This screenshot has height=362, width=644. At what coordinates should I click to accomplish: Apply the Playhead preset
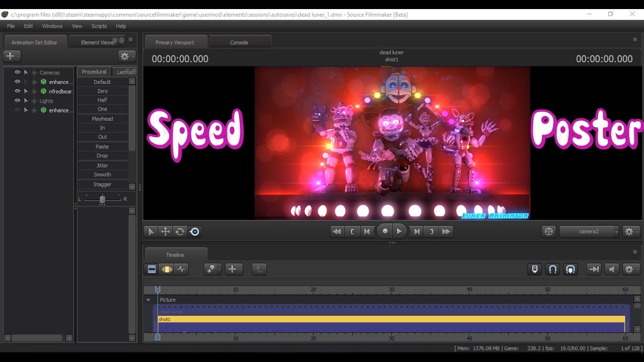pos(103,119)
